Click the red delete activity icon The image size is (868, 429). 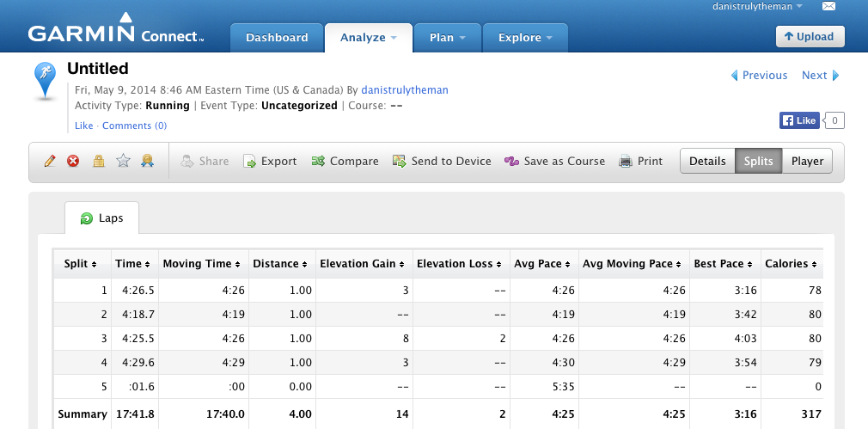[74, 161]
